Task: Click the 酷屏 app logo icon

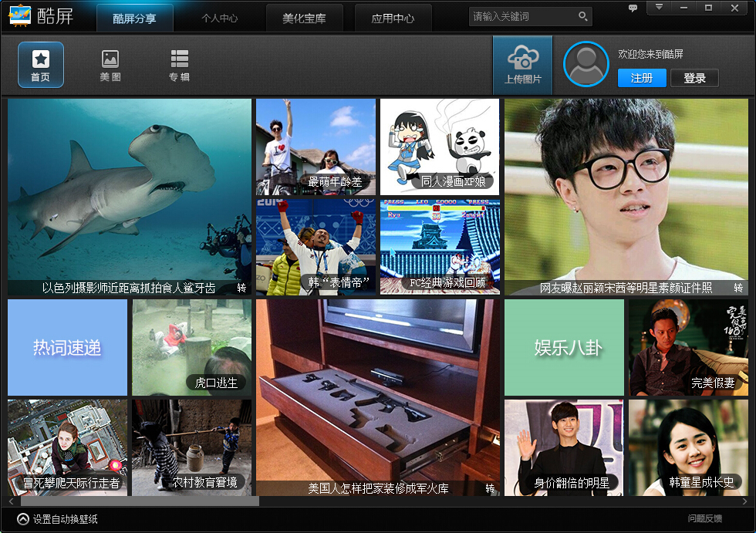Action: 21,15
